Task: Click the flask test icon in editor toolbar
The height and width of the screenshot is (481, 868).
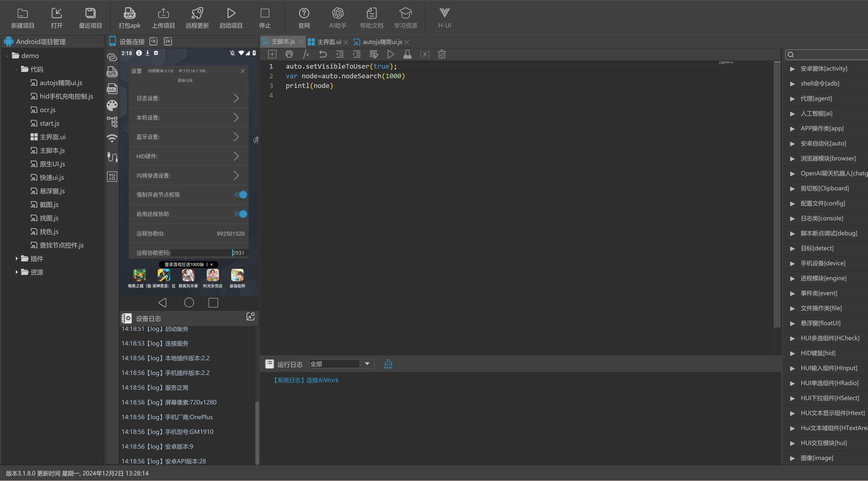Action: tap(407, 54)
